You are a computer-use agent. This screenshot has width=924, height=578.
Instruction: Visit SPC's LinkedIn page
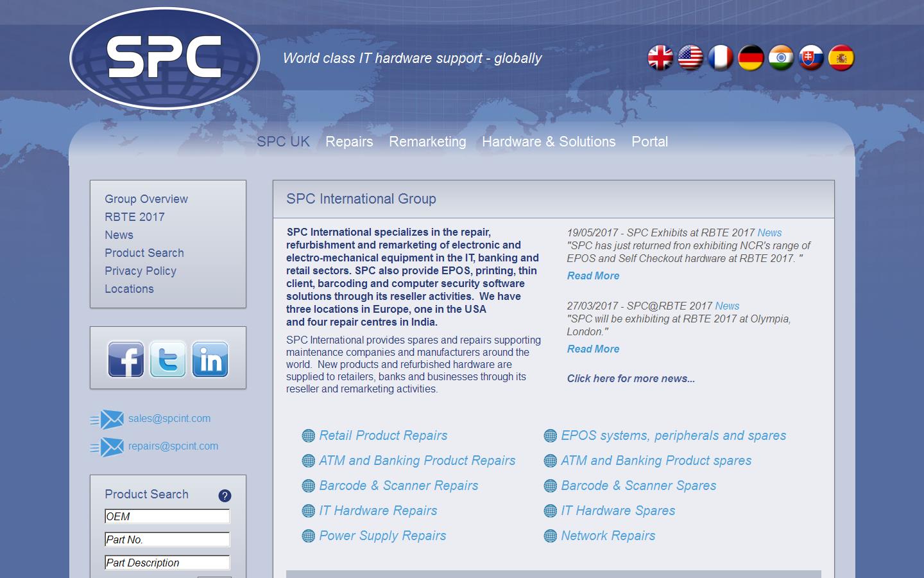coord(210,359)
